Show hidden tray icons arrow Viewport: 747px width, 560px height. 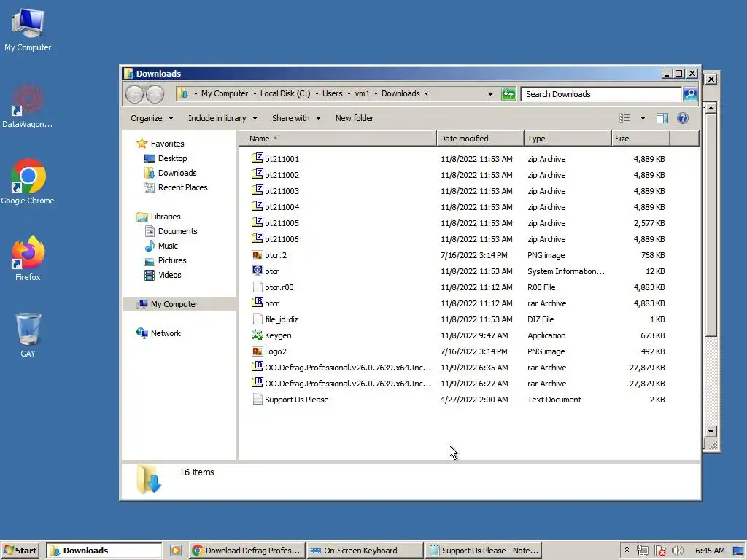click(627, 550)
